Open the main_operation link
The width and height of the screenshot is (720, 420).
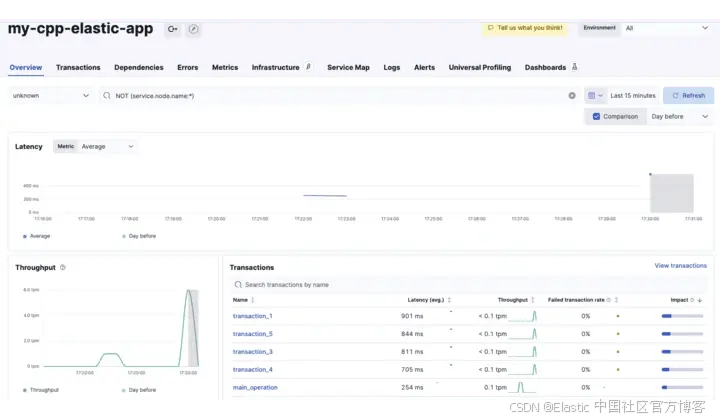click(x=255, y=387)
